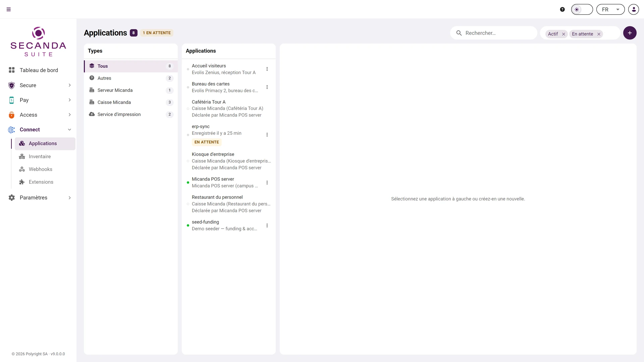Filter types by Caisse Micanda
The image size is (644, 362).
[x=131, y=102]
